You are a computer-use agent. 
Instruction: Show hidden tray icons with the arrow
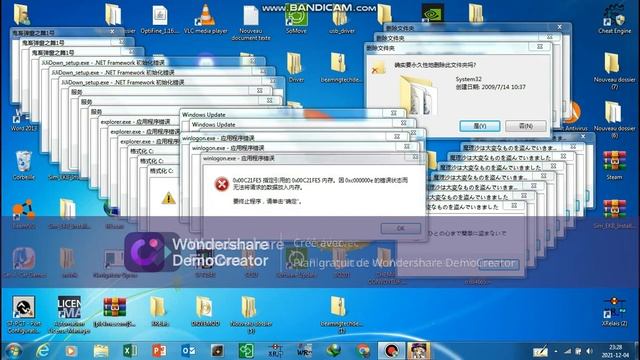click(x=556, y=351)
